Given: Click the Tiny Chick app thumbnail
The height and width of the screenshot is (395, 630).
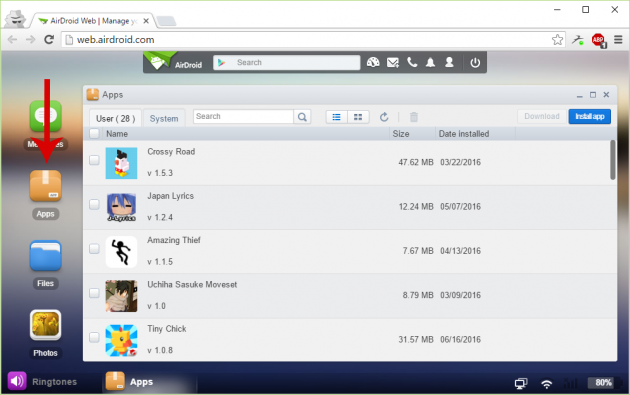Looking at the screenshot, I should 121,340.
